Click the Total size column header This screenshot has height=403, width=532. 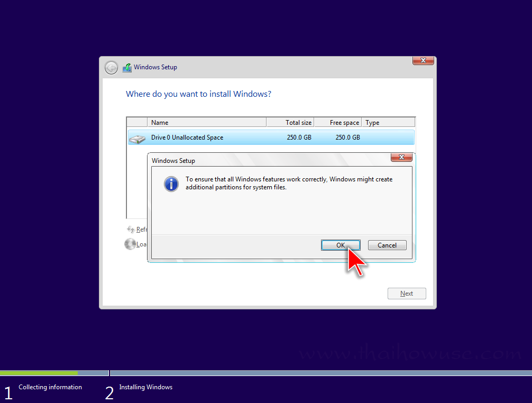click(290, 123)
